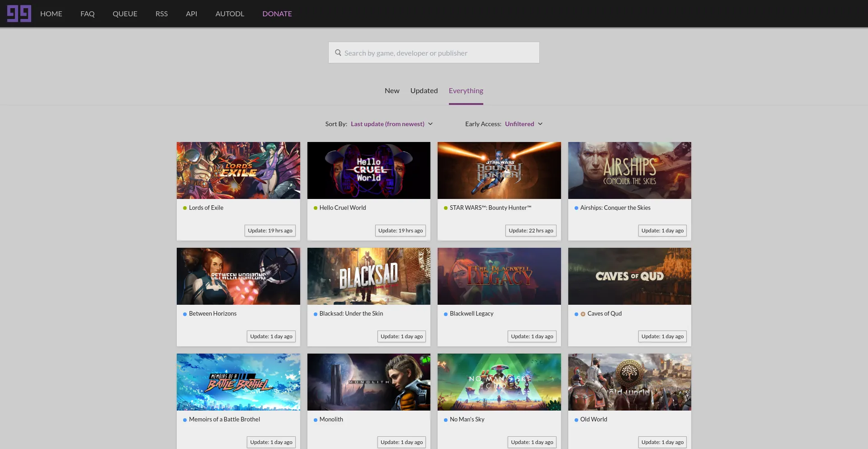This screenshot has height=449, width=868.
Task: Open the FAQ page
Action: click(x=87, y=14)
